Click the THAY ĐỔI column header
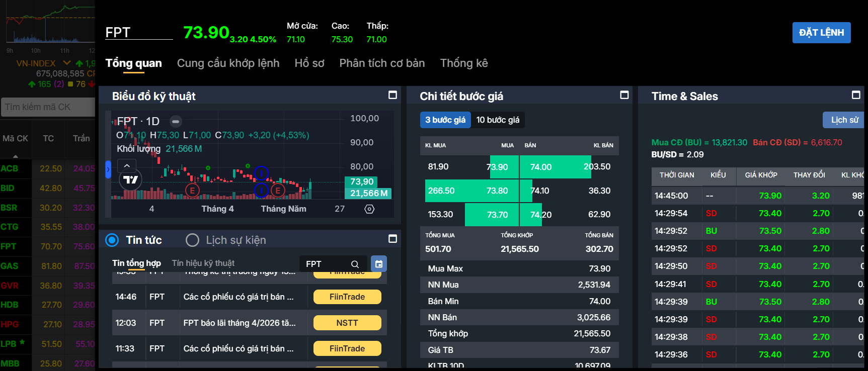 coord(809,175)
